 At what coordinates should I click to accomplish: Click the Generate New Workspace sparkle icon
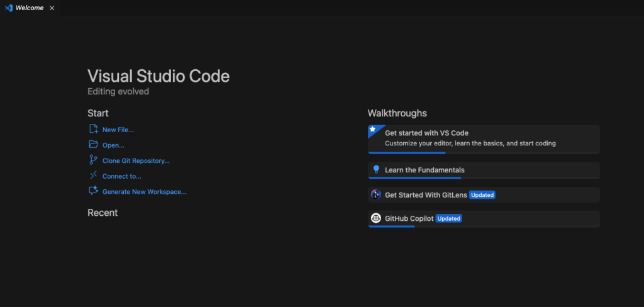pyautogui.click(x=93, y=191)
